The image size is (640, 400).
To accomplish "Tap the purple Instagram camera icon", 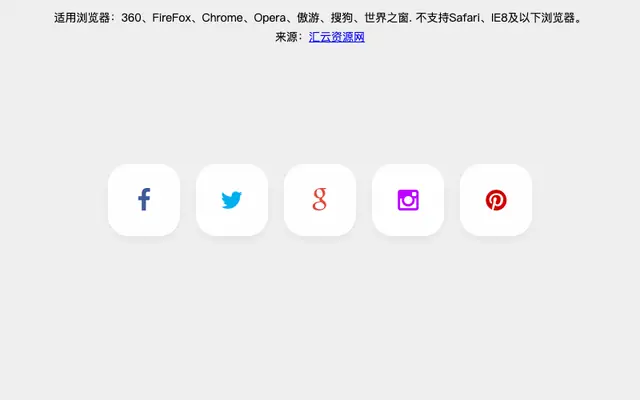I will (x=408, y=200).
